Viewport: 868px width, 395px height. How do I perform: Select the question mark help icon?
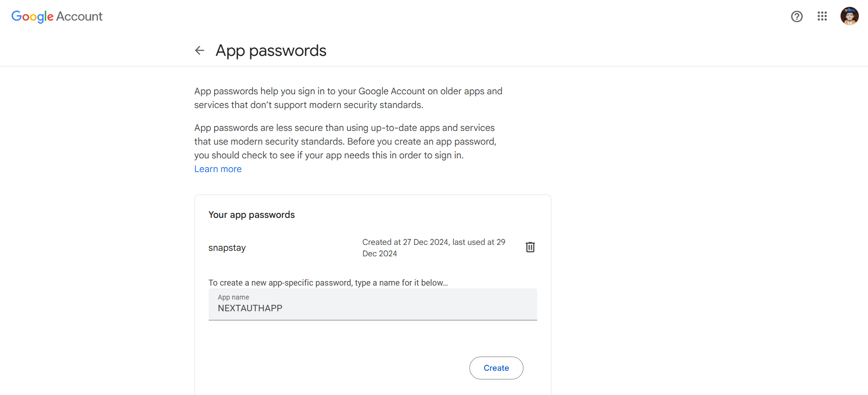(797, 16)
